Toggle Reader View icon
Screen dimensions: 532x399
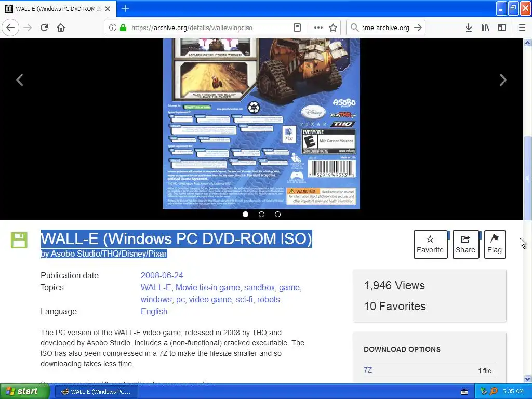(x=297, y=28)
